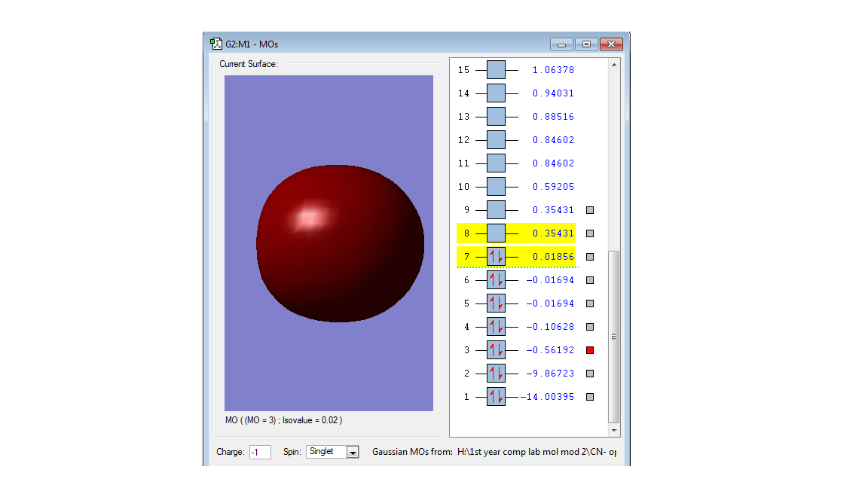This screenshot has height=488, width=868.
Task: Select the electron-pair box of orbital 2
Action: point(496,373)
